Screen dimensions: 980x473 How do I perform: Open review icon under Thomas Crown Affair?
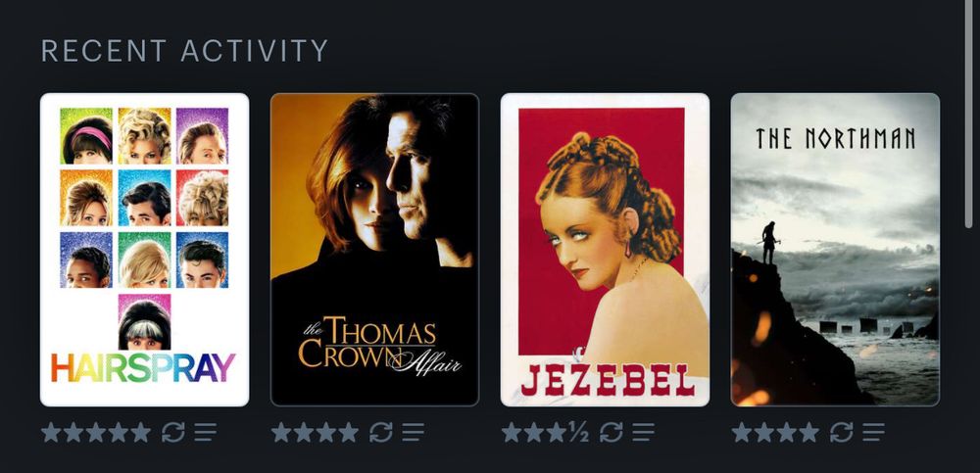click(413, 432)
